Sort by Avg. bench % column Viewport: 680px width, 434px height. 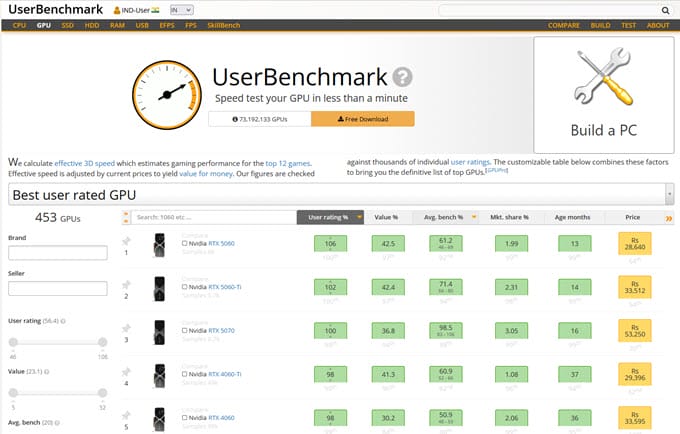tap(444, 217)
